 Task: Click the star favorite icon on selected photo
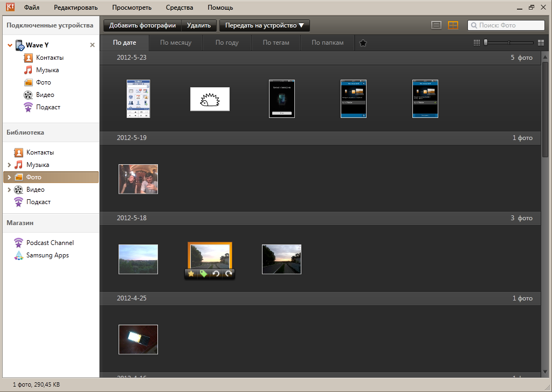coord(191,274)
